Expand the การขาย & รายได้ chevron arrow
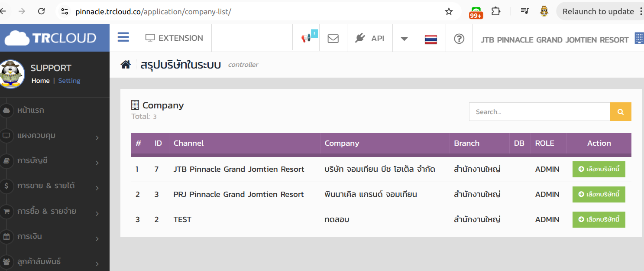The width and height of the screenshot is (644, 271). pyautogui.click(x=97, y=188)
